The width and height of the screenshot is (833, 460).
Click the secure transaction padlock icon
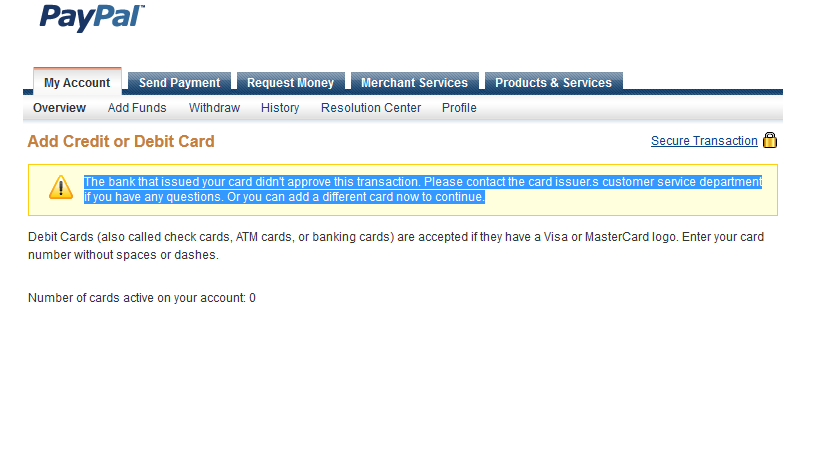[770, 140]
